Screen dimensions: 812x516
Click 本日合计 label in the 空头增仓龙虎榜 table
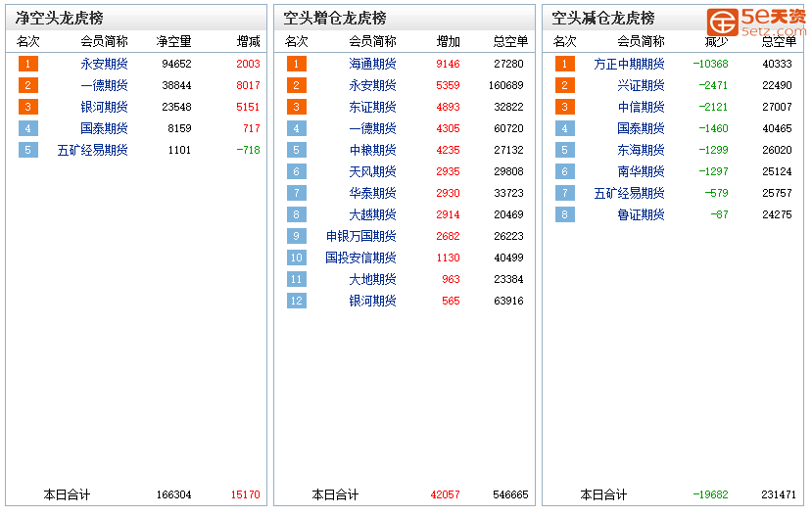[x=335, y=494]
